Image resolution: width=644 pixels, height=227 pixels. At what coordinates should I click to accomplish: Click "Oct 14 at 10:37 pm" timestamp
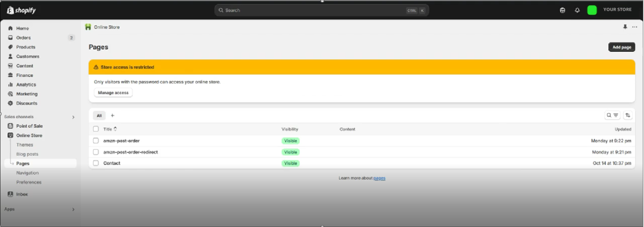click(x=612, y=163)
